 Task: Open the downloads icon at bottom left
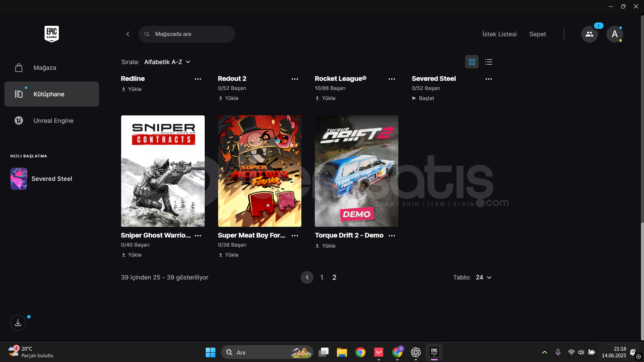[18, 323]
